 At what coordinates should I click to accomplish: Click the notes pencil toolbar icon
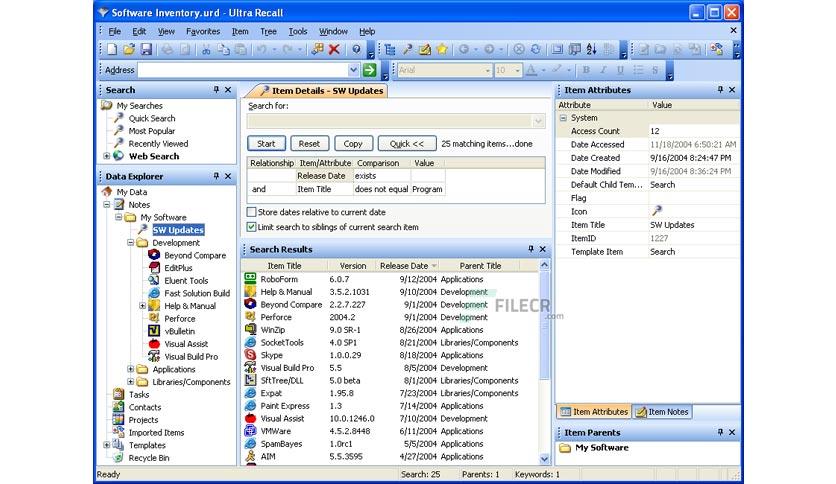[x=424, y=50]
